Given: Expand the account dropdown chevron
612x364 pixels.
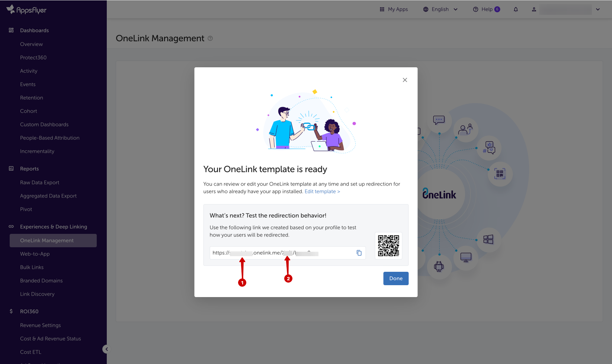Looking at the screenshot, I should [x=598, y=9].
